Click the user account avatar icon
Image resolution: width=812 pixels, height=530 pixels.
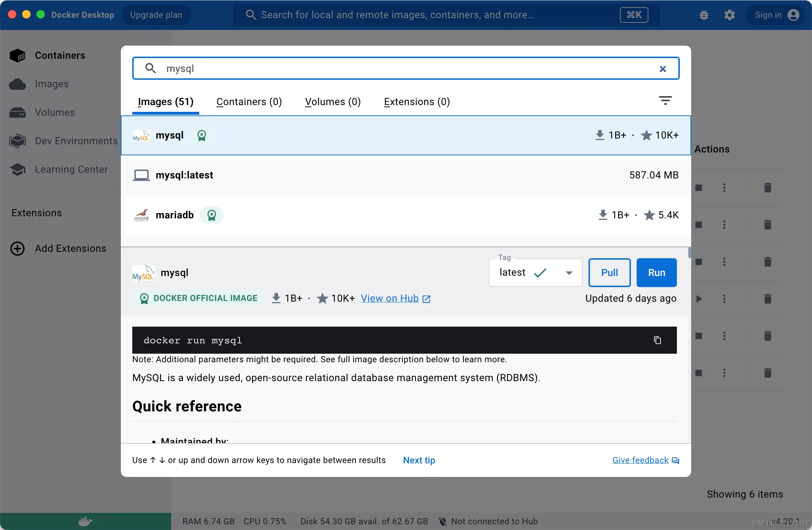(x=793, y=15)
